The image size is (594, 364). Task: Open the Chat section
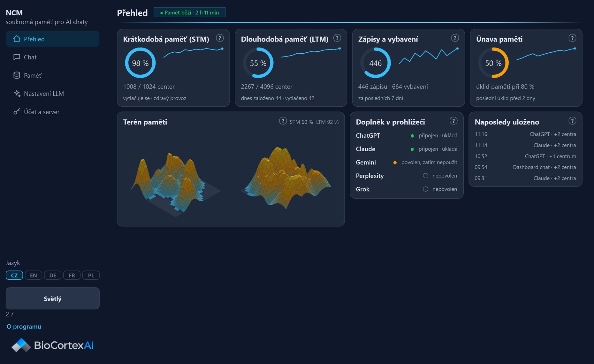tap(53, 57)
